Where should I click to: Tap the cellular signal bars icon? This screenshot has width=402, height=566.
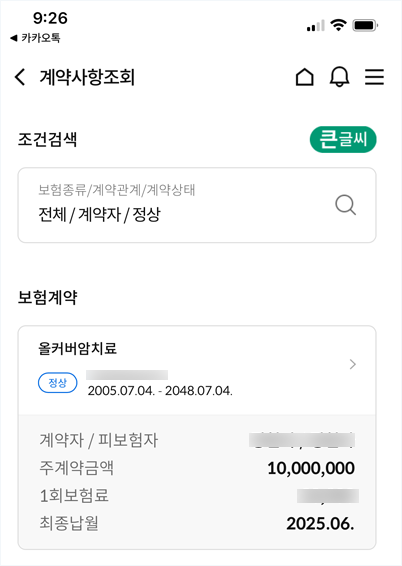coord(315,26)
